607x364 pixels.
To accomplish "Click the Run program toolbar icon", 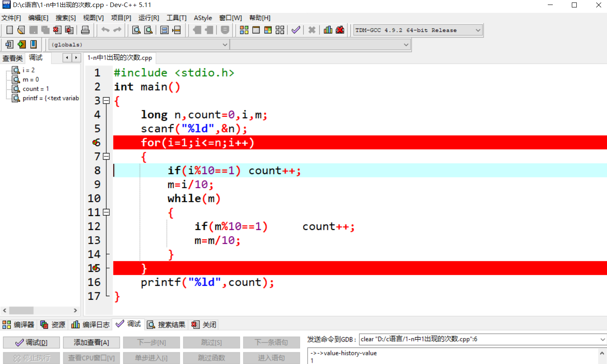I will tap(256, 30).
